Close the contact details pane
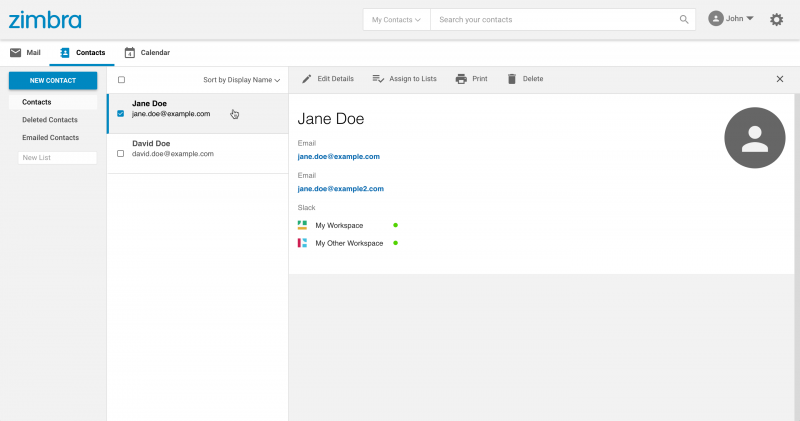This screenshot has height=421, width=800. (x=780, y=79)
